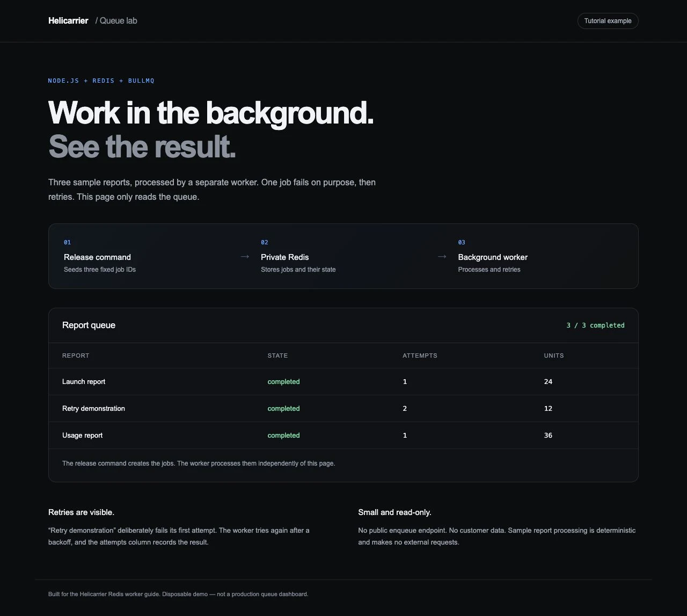
Task: Click Processes and retries text
Action: pyautogui.click(x=489, y=270)
